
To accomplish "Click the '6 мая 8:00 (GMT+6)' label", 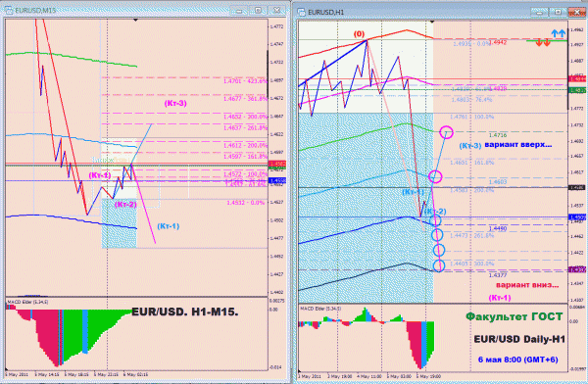I will coord(517,360).
